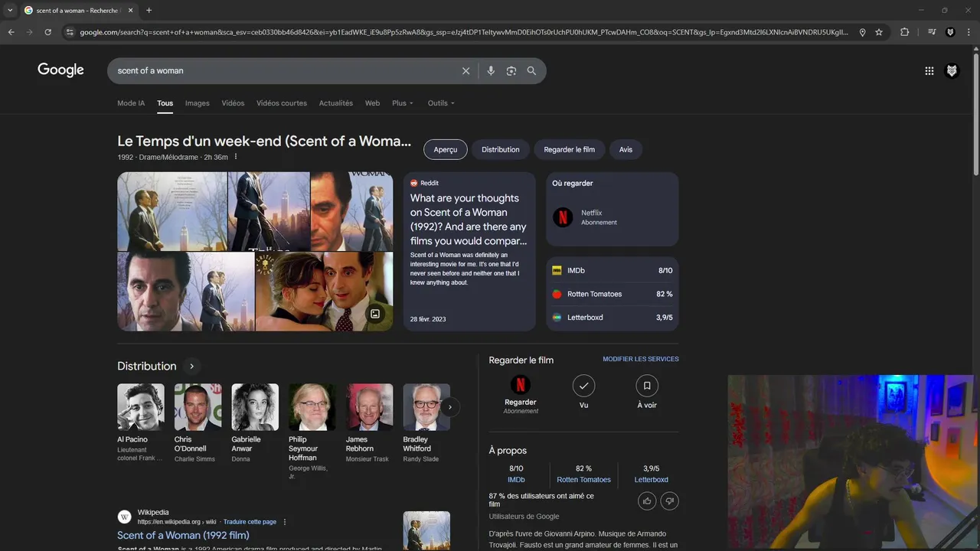This screenshot has width=980, height=551.
Task: Give thumbs down to the film
Action: pyautogui.click(x=670, y=501)
